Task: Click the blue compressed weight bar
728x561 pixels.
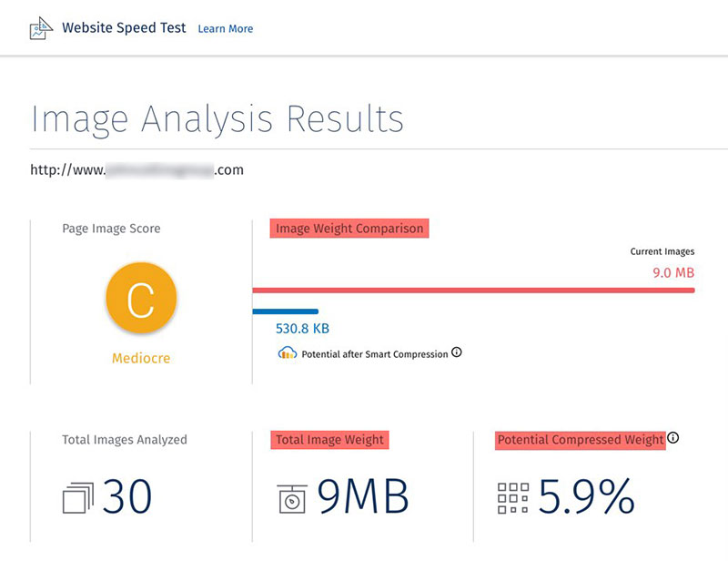Action: click(x=286, y=311)
